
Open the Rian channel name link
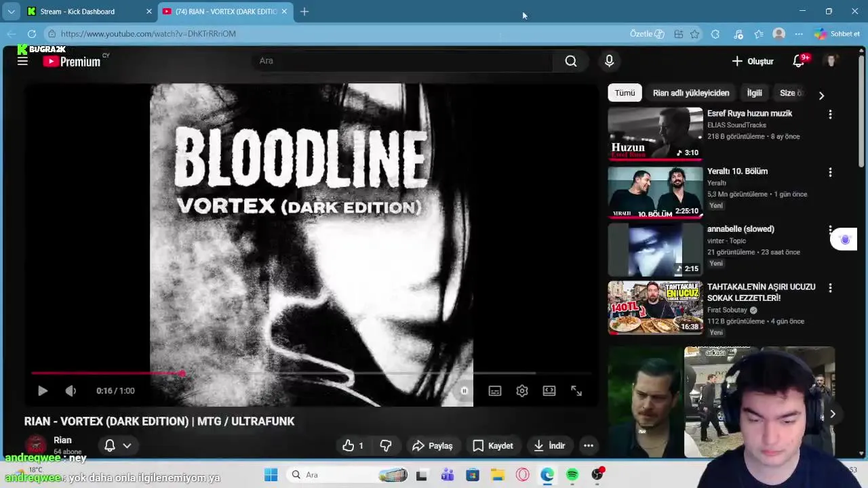point(62,440)
